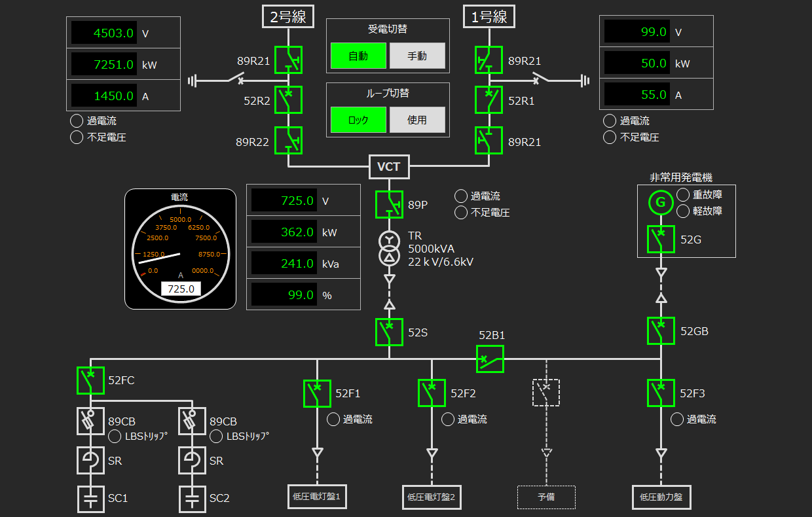Select the 52FC feeder breaker icon
Image resolution: width=812 pixels, height=517 pixels.
90,381
